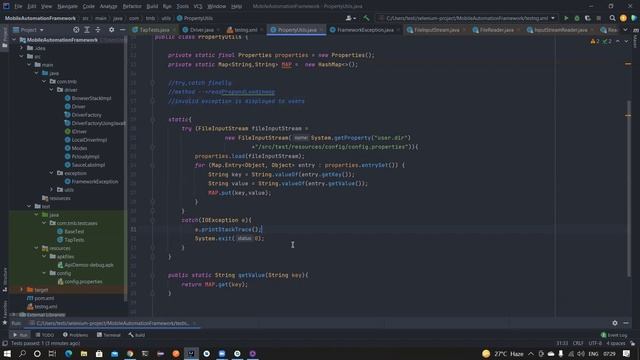Hide the Run tool window

pyautogui.click(x=626, y=323)
